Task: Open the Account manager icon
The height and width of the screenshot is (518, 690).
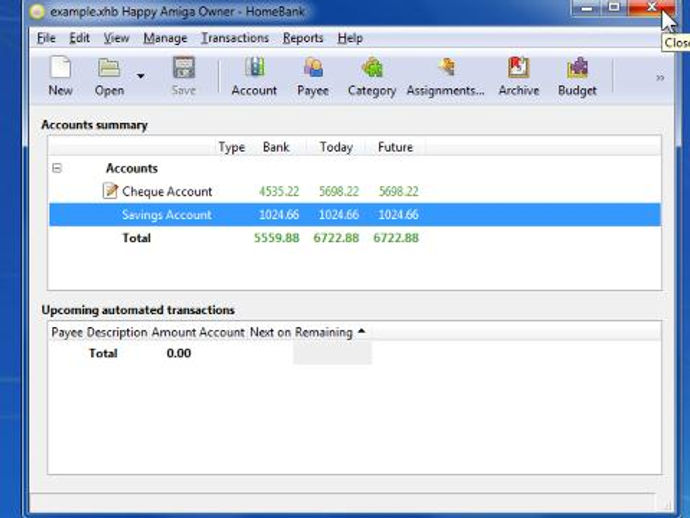Action: (254, 76)
